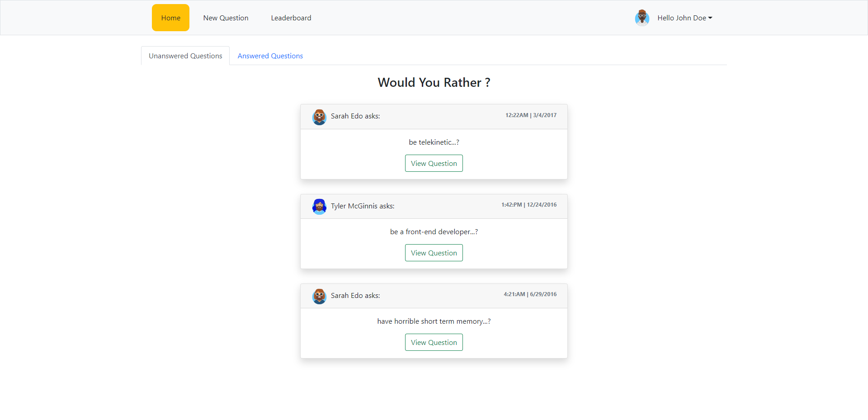868x420 pixels.
Task: Click Sarah Edo's avatar on the short term memory card
Action: [319, 296]
